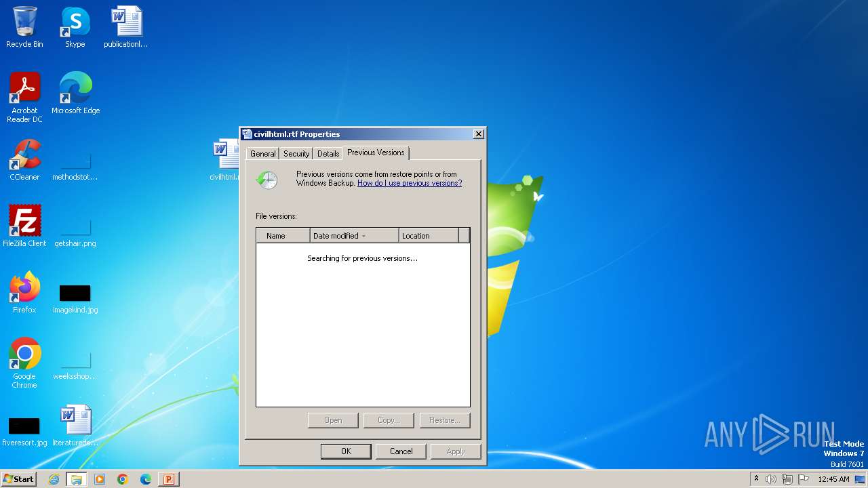Image resolution: width=868 pixels, height=488 pixels.
Task: Open the Firefox desktop shortcut
Action: (24, 292)
